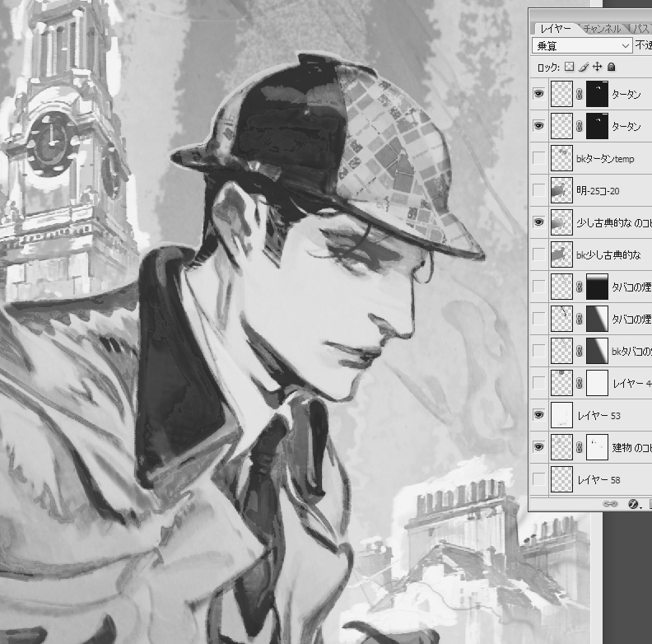Click chain icon on レイヤー 4 layer
The height and width of the screenshot is (644, 652).
tap(580, 383)
